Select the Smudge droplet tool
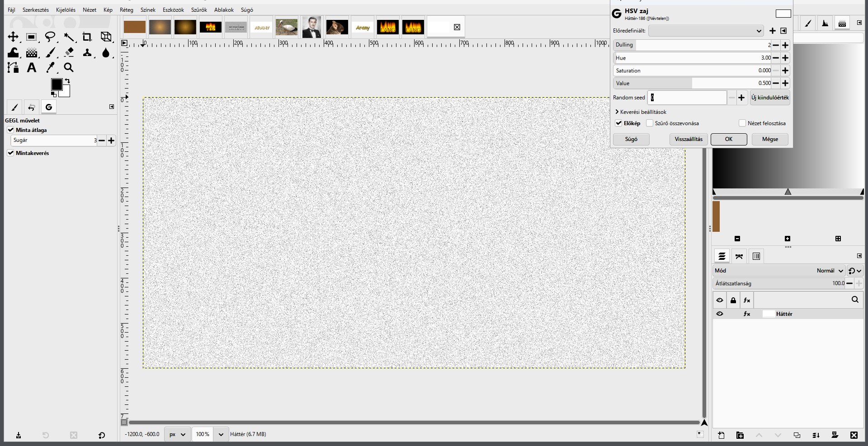Screen dimensions: 868x446 coord(106,52)
